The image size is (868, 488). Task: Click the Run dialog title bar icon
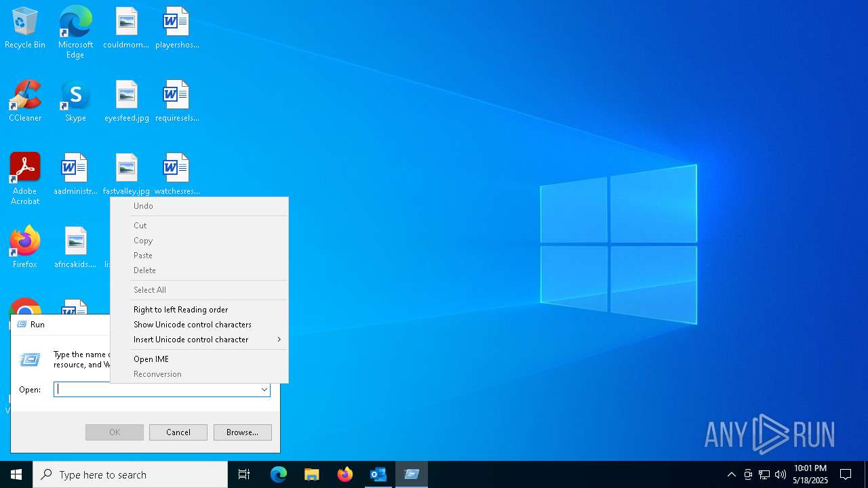point(21,325)
